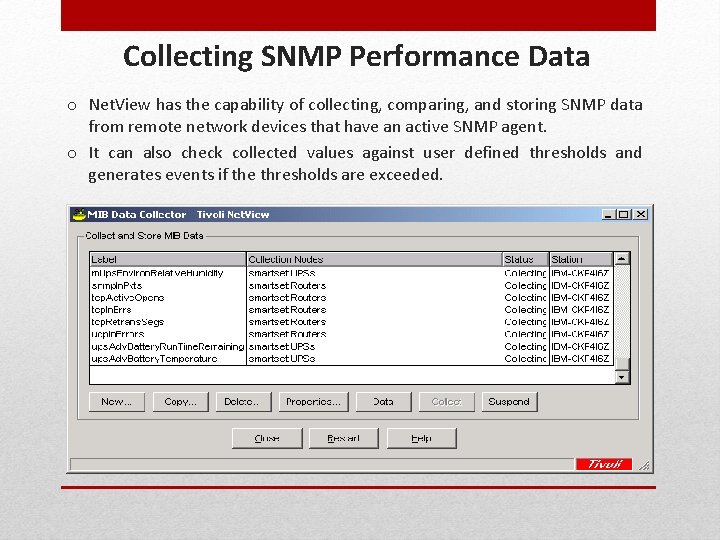Click the Collecting status for tcpInErrs

click(x=525, y=310)
